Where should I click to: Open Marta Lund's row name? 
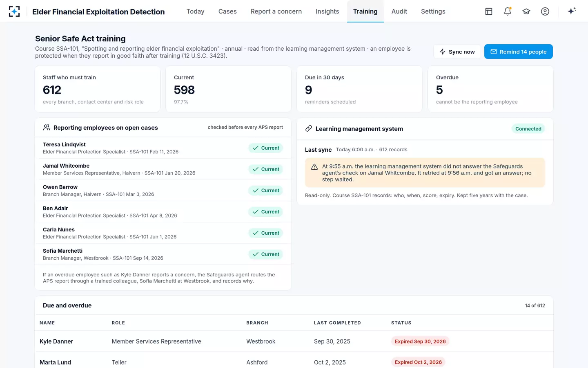click(56, 362)
